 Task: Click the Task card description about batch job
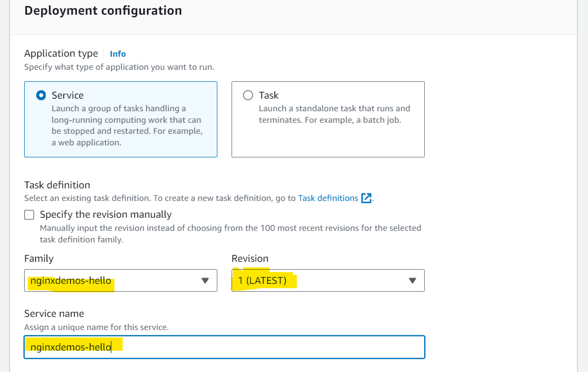tap(334, 114)
